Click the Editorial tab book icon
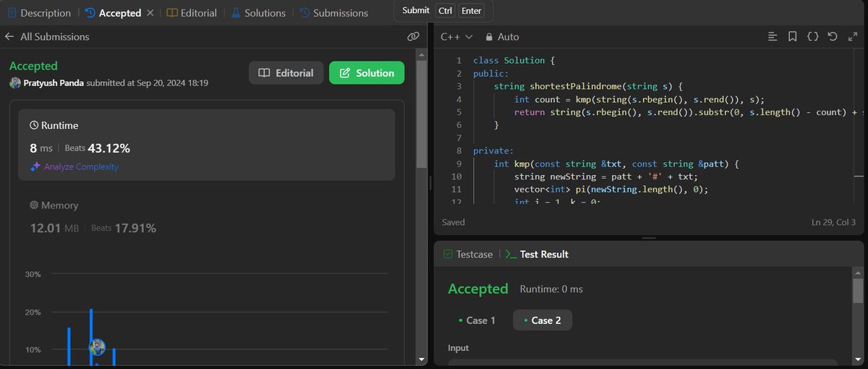868x369 pixels. [171, 13]
